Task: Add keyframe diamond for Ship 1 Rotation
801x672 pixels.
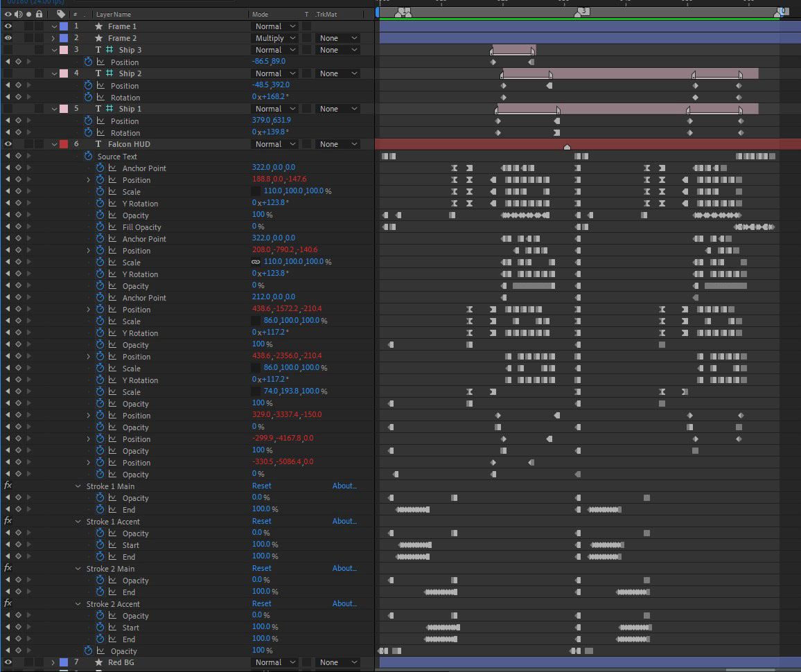Action: 19,132
